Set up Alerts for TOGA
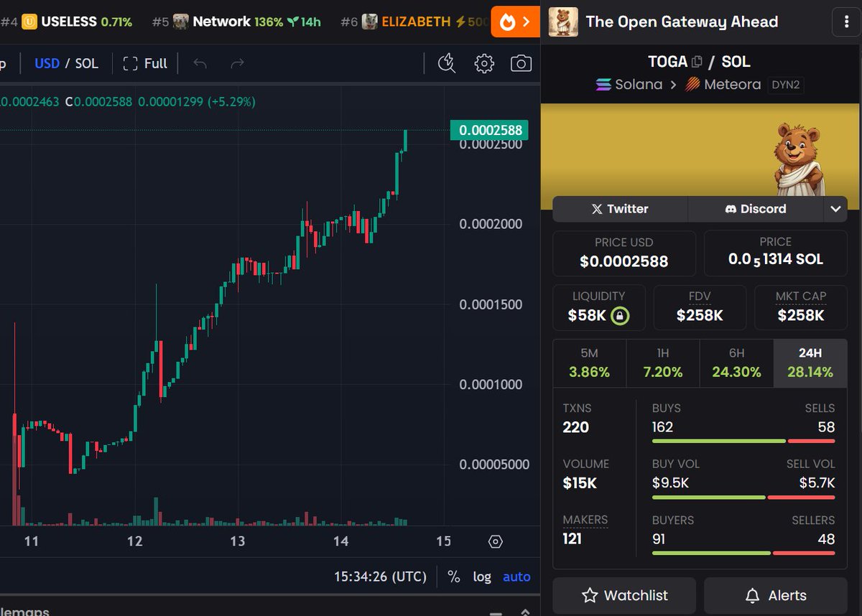 [x=775, y=595]
